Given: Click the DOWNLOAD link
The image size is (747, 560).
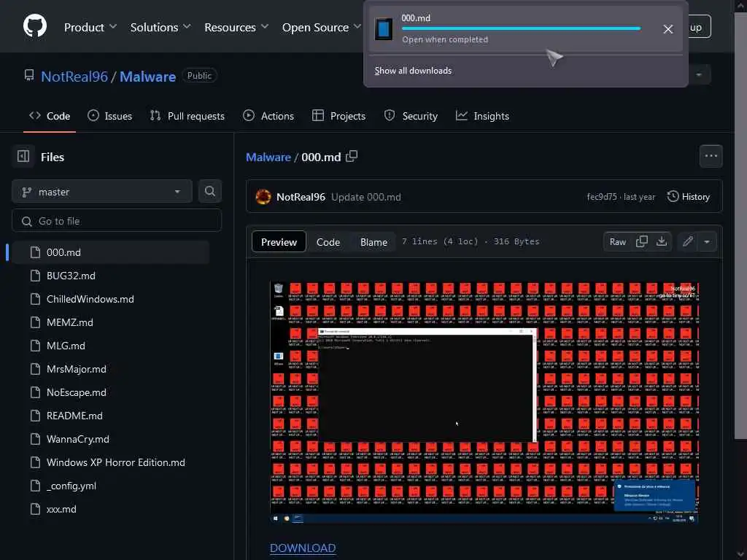Looking at the screenshot, I should click(303, 548).
